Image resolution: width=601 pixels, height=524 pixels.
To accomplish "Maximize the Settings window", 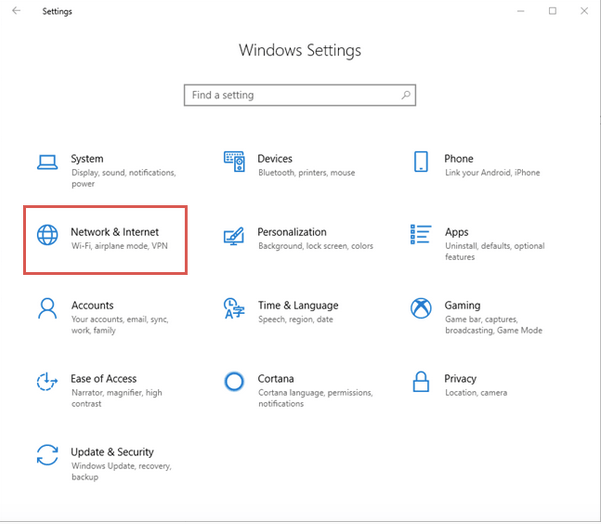I will click(x=552, y=11).
